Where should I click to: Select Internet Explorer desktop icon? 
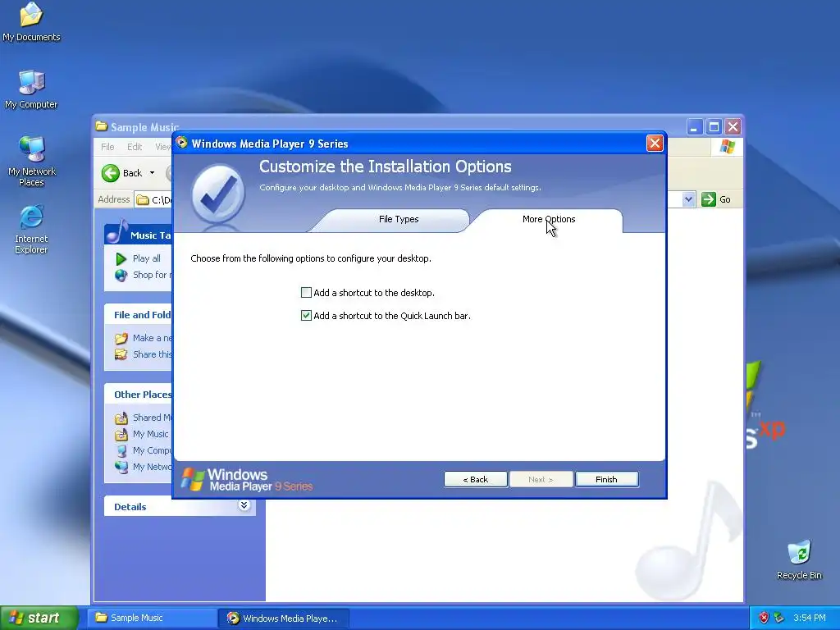(x=31, y=230)
